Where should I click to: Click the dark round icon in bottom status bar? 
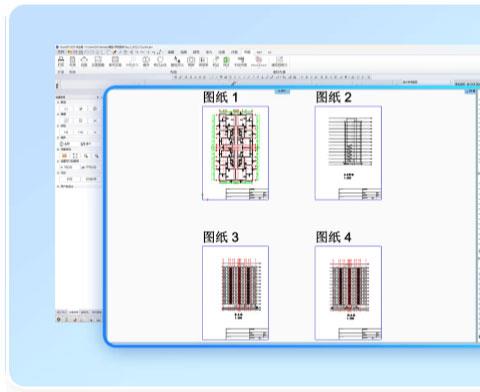pyautogui.click(x=59, y=319)
